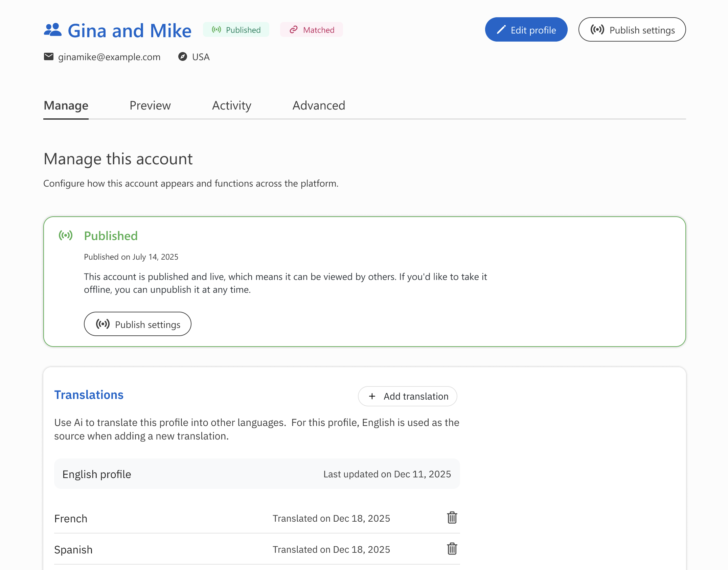Open the Advanced tab
The width and height of the screenshot is (728, 570).
(x=319, y=105)
